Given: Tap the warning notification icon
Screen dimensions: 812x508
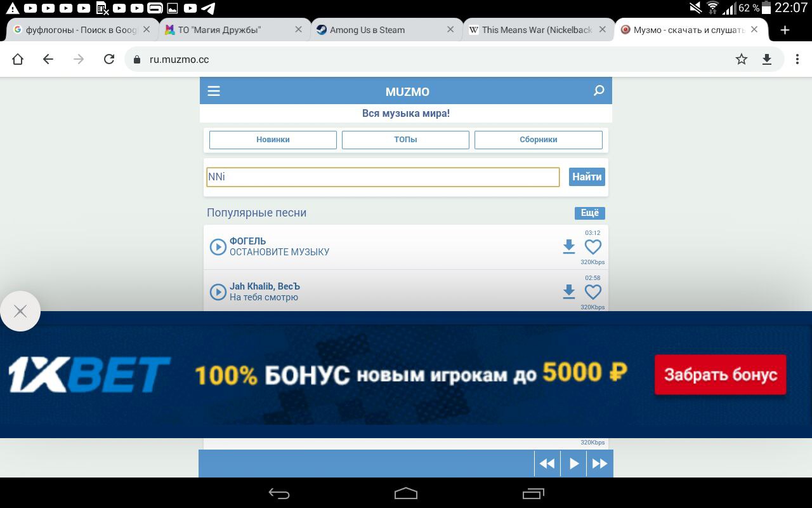Looking at the screenshot, I should pyautogui.click(x=12, y=8).
